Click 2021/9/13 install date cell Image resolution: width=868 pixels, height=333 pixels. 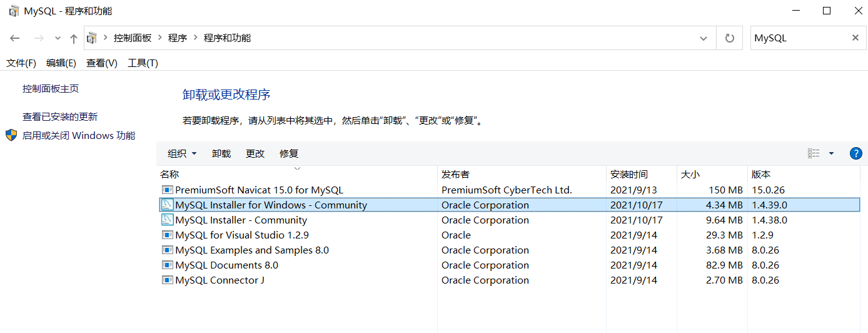[633, 190]
